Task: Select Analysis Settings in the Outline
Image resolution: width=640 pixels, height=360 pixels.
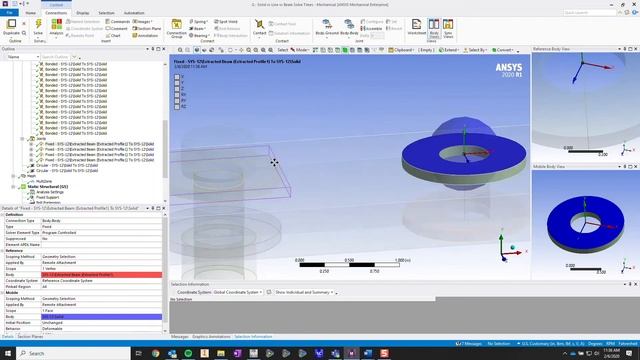Action: click(49, 192)
